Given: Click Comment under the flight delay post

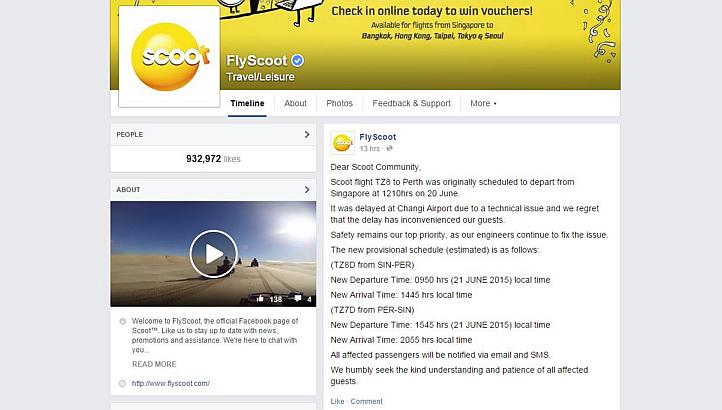Looking at the screenshot, I should click(x=367, y=401).
